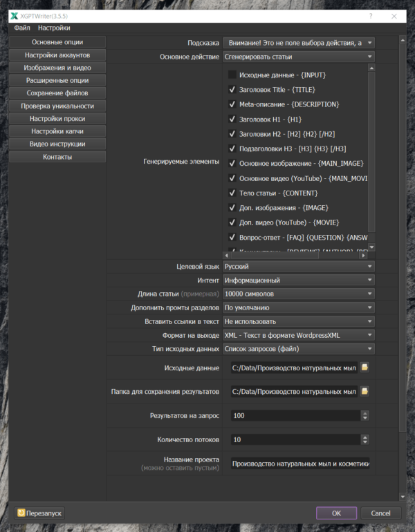Click the Результатов на запрос value field
Screen dimensions: 415x532
295,416
